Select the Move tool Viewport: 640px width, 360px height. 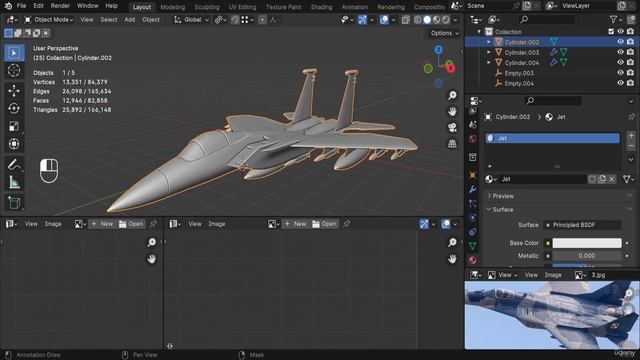click(x=14, y=90)
